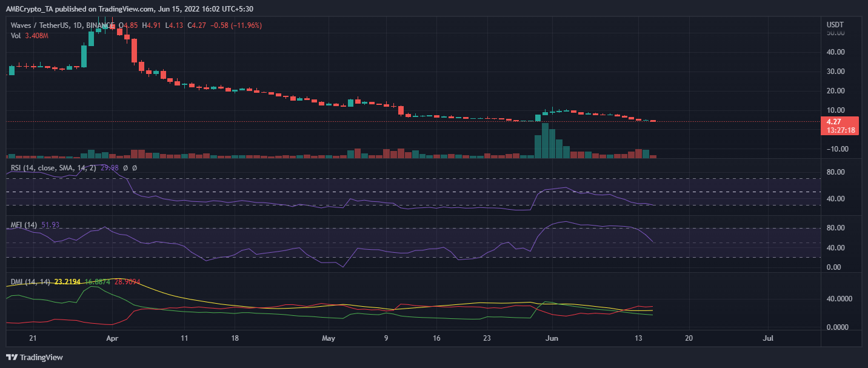Click the green DMI value 16.8874
This screenshot has width=868, height=368.
coord(98,282)
